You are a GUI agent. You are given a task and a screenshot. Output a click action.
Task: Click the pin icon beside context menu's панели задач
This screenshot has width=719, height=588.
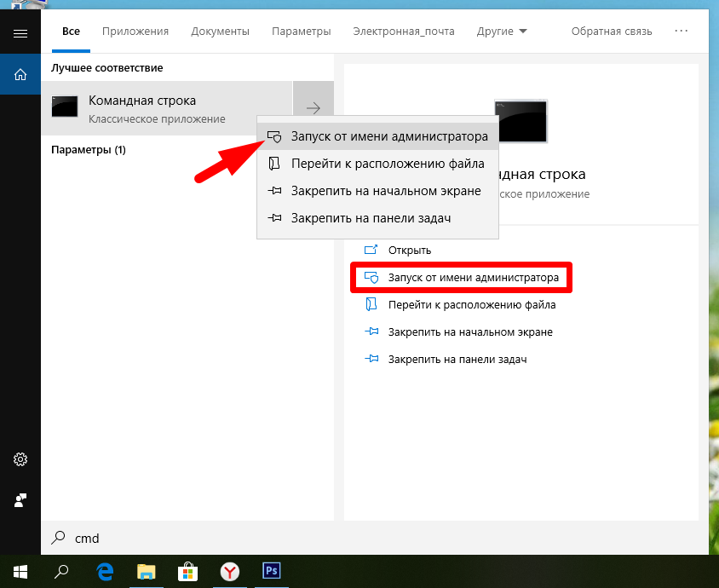tap(274, 218)
